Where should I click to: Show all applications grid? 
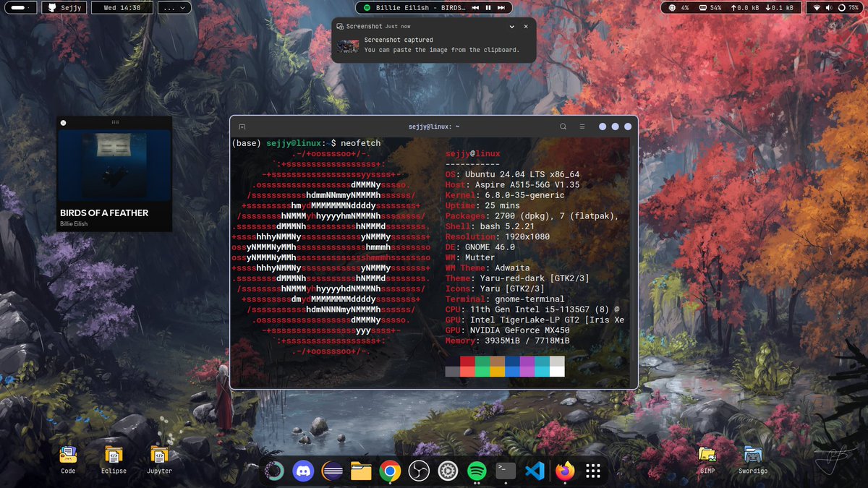point(593,471)
